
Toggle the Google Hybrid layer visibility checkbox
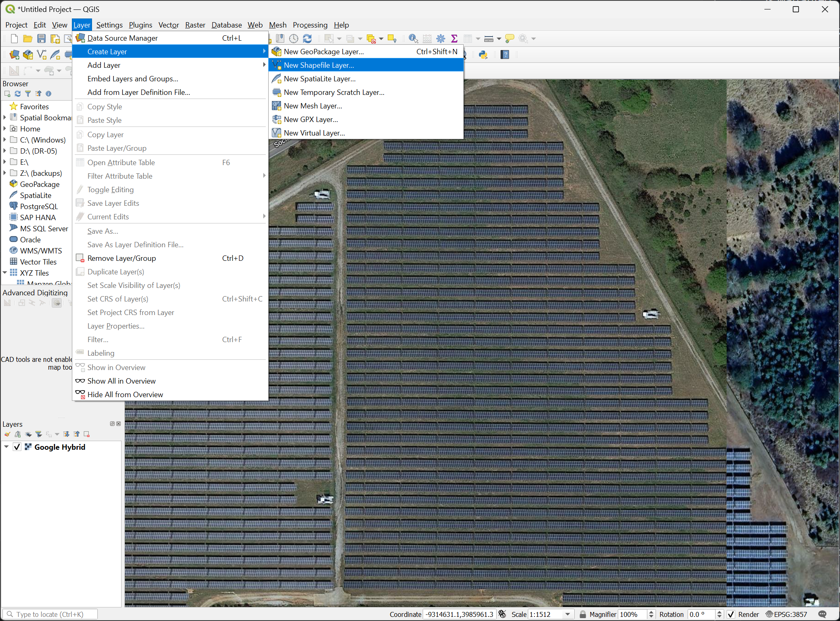[17, 447]
